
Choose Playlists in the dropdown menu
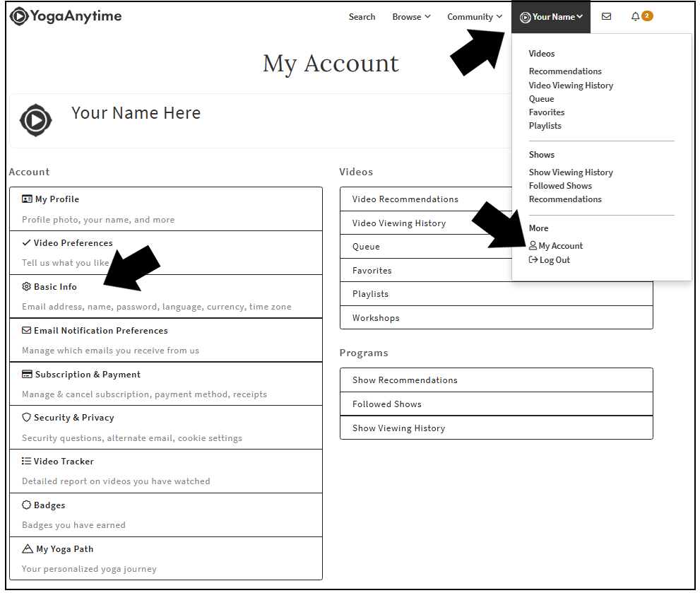click(545, 126)
